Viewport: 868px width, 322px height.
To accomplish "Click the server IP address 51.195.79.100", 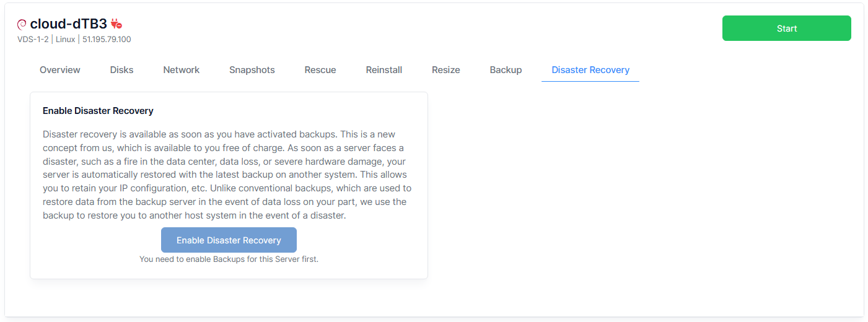I will pyautogui.click(x=107, y=40).
